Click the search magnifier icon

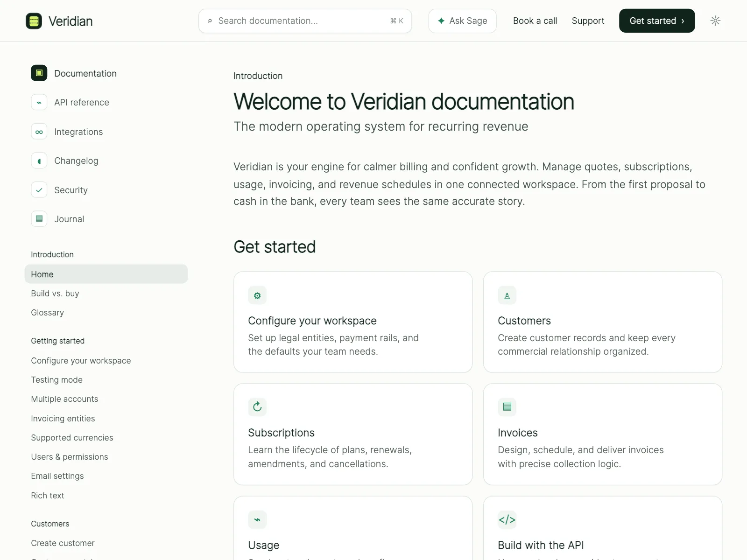tap(210, 21)
